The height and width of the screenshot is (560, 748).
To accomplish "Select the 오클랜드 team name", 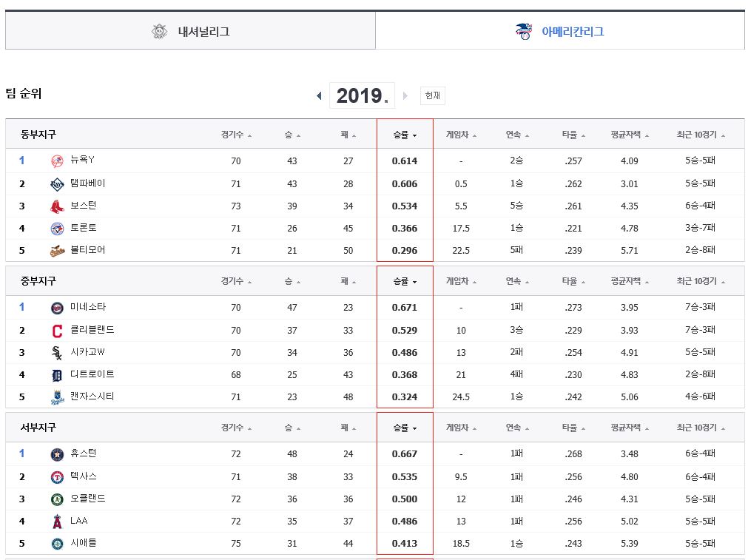I will (88, 498).
